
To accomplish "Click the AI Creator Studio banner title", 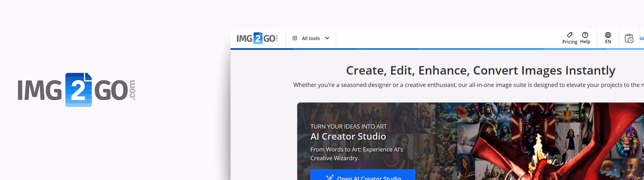I will pyautogui.click(x=348, y=136).
